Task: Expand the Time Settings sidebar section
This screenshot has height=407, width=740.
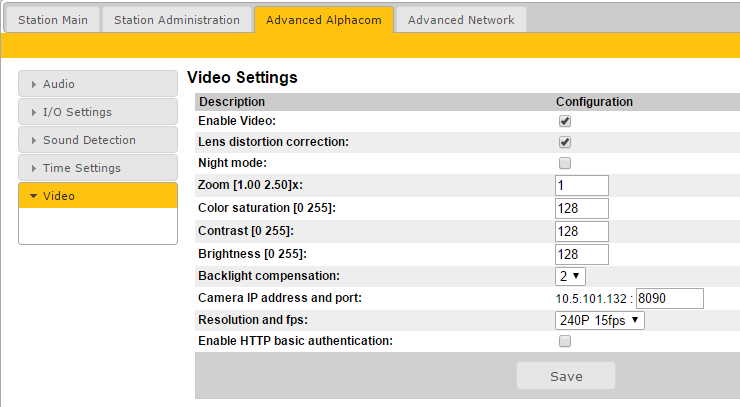Action: pyautogui.click(x=97, y=168)
